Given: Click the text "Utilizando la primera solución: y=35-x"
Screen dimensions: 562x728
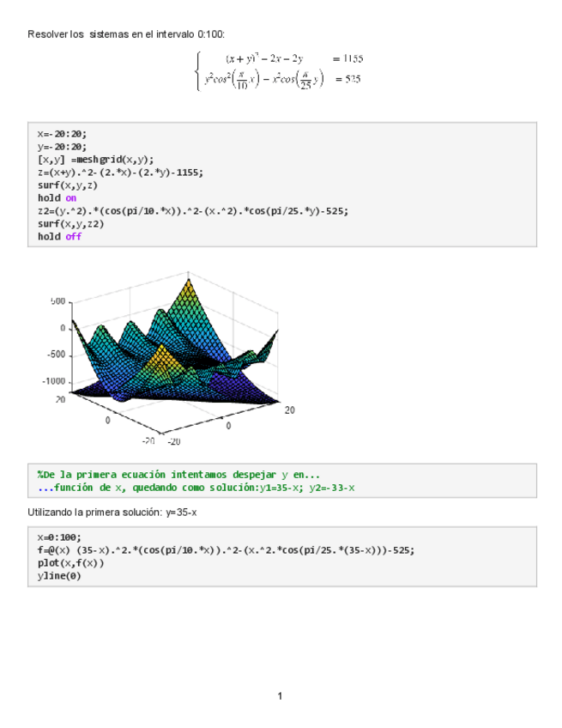Looking at the screenshot, I should pos(112,513).
